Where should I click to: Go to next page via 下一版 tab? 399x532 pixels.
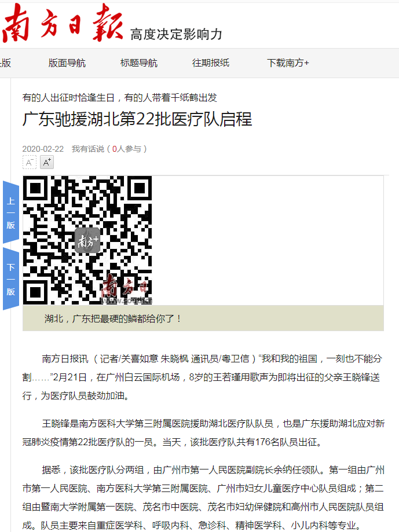coord(11,279)
